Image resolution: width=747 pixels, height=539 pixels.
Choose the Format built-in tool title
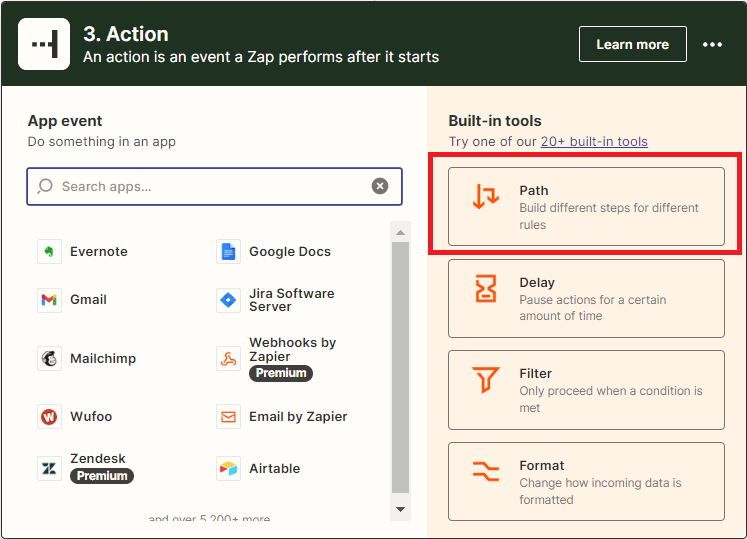pyautogui.click(x=542, y=466)
